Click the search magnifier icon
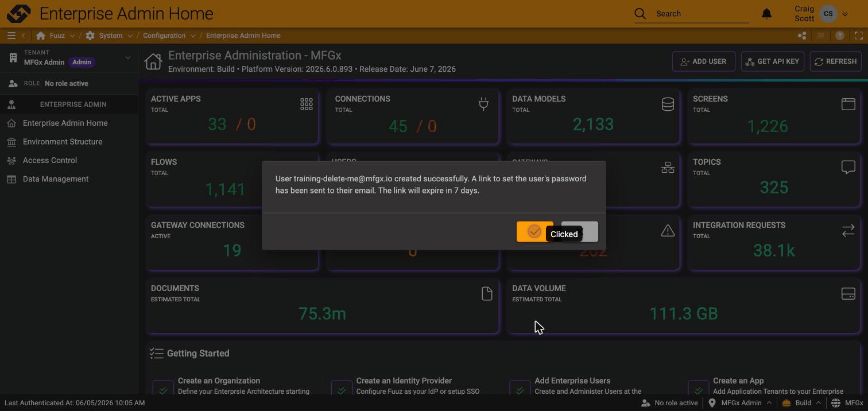Viewport: 868px width, 411px height. coord(640,14)
